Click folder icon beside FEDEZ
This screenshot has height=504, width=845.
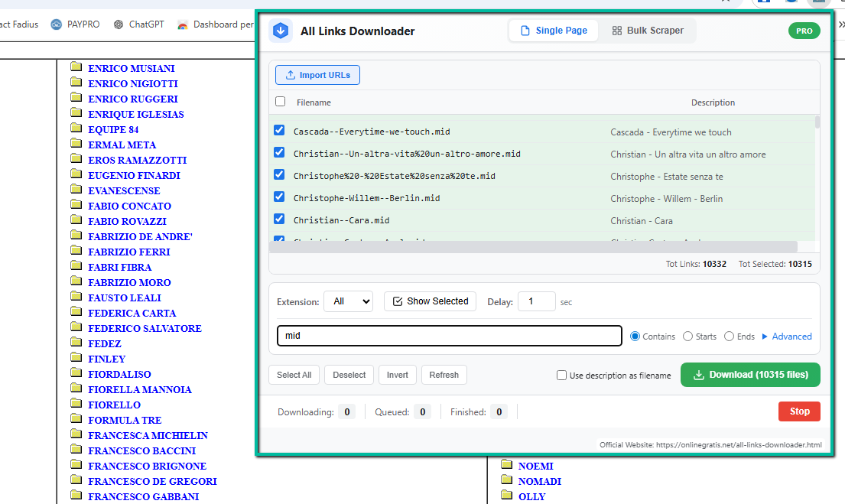(76, 342)
